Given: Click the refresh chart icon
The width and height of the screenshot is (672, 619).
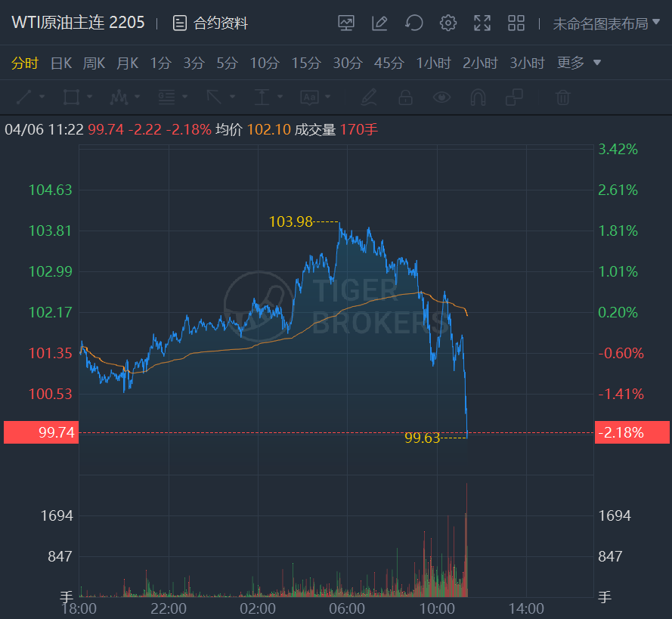Looking at the screenshot, I should 413,23.
